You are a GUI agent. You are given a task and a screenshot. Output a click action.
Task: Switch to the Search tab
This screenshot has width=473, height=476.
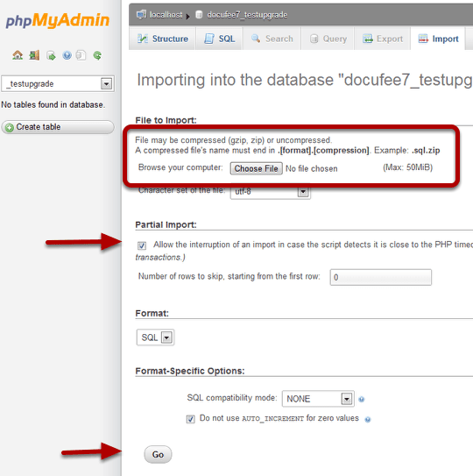pos(272,39)
